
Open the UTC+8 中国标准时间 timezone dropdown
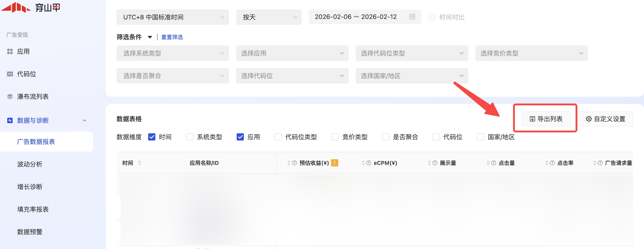click(173, 17)
